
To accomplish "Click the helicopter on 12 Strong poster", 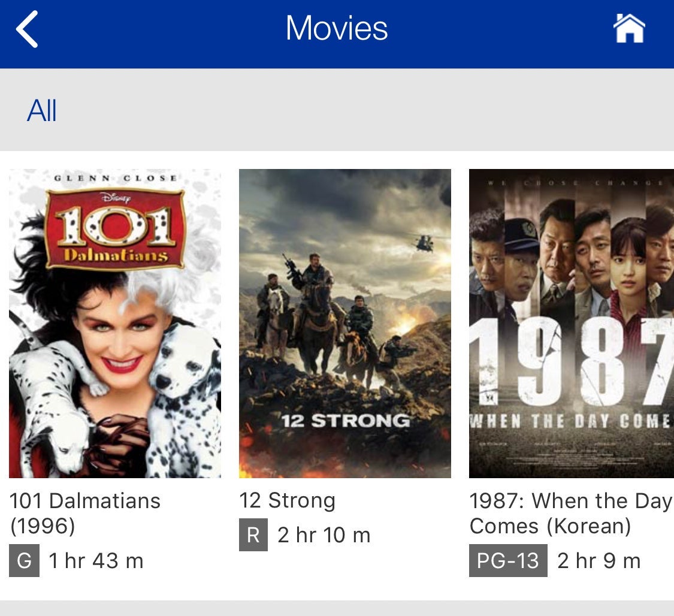I will 425,241.
